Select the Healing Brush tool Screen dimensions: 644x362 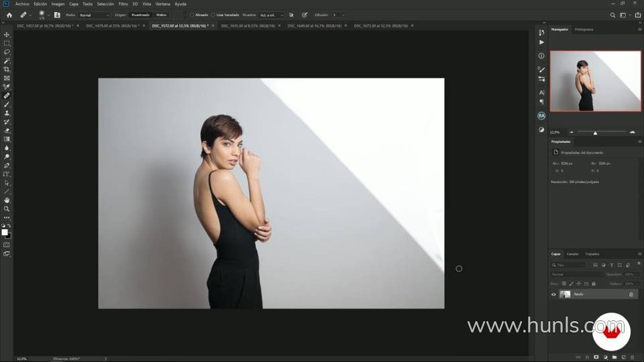pyautogui.click(x=7, y=96)
